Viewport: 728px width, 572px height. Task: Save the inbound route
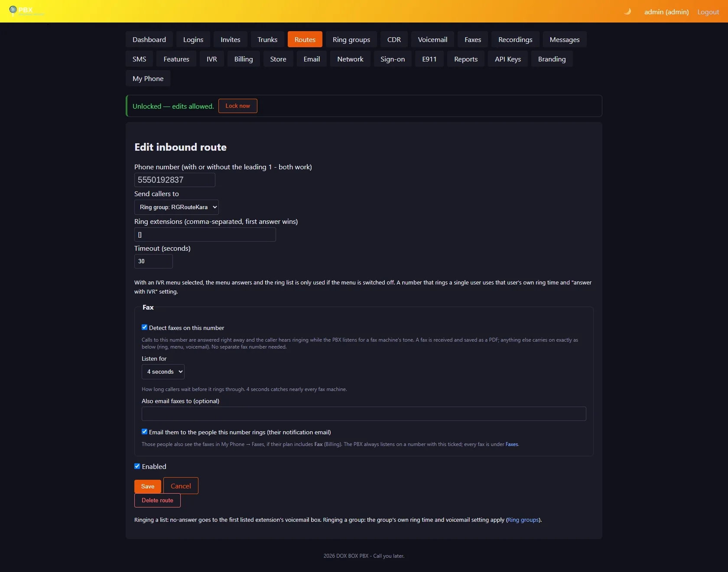(x=148, y=486)
